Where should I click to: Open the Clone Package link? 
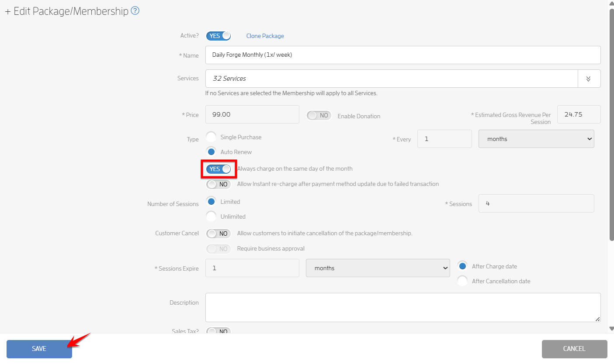[x=265, y=36]
